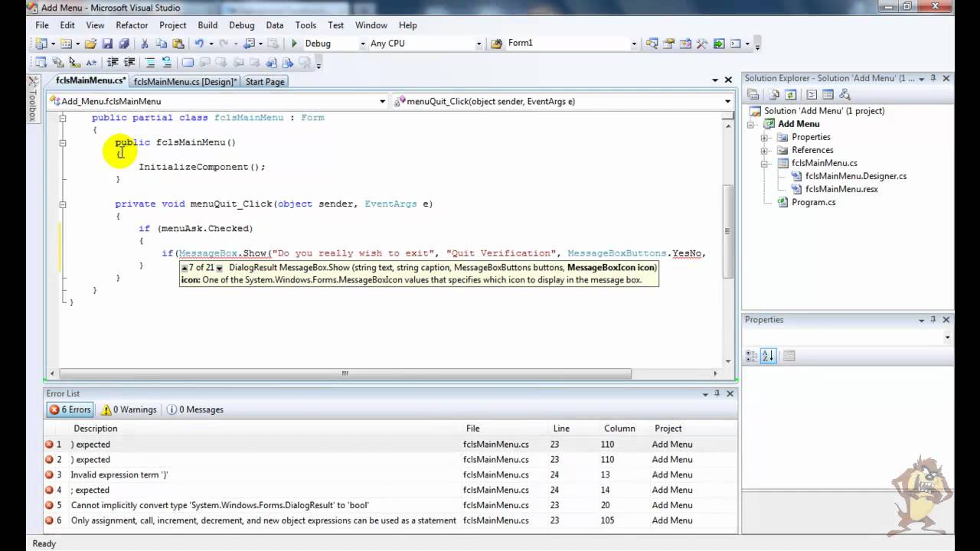Click View Class Diagram in Solution Explorer
The height and width of the screenshot is (551, 980).
coord(844,95)
